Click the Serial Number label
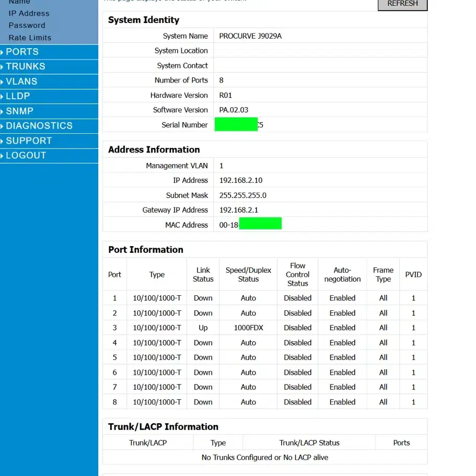476x476 pixels. 184,125
